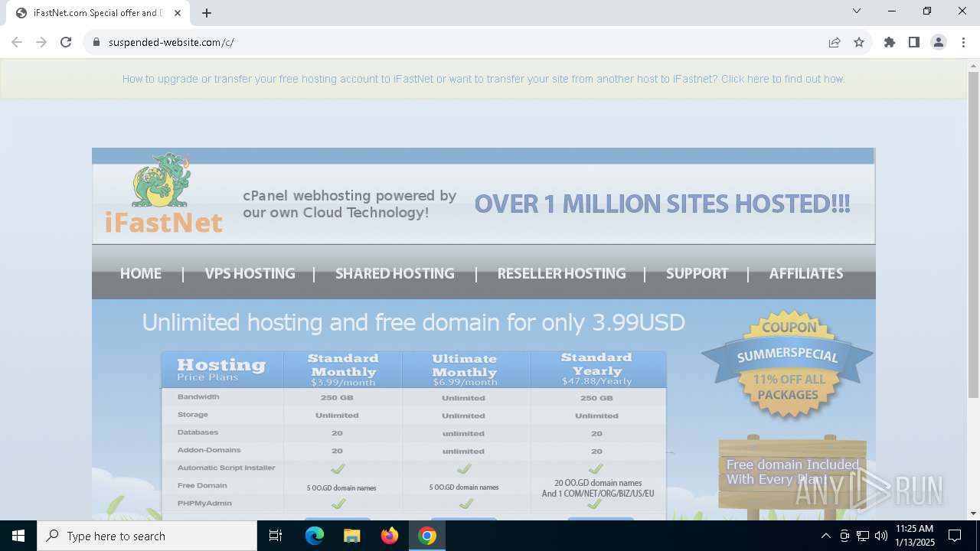Select the iFastNet.com Special offer tab
The image size is (980, 551).
[x=98, y=13]
